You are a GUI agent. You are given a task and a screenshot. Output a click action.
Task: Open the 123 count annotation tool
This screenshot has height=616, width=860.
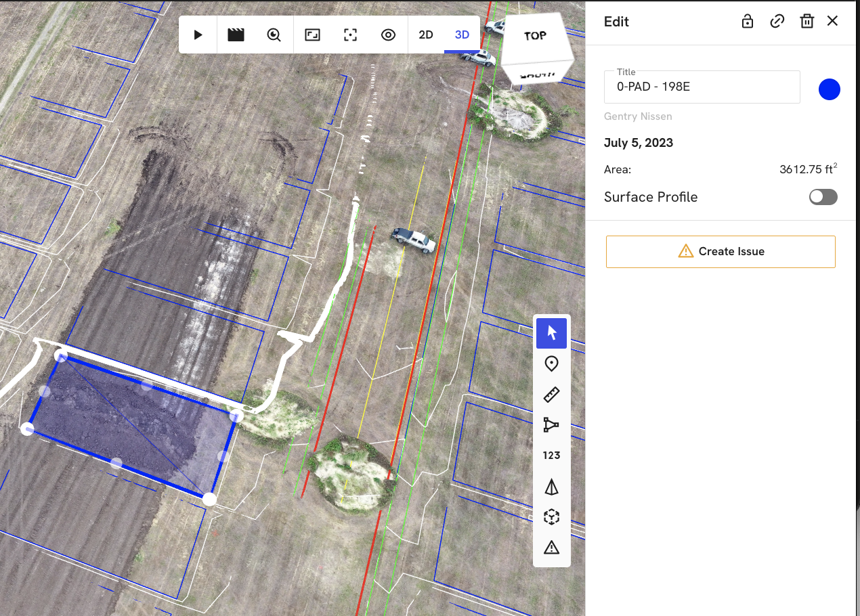tap(551, 455)
